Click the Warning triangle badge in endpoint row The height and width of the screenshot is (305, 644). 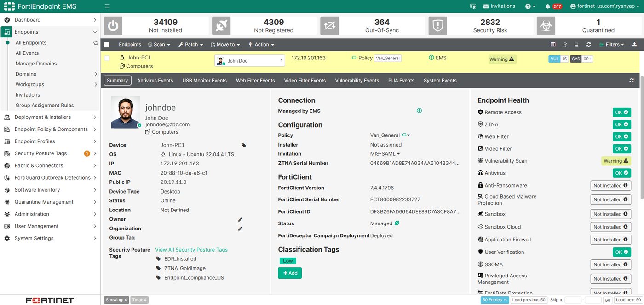click(502, 59)
